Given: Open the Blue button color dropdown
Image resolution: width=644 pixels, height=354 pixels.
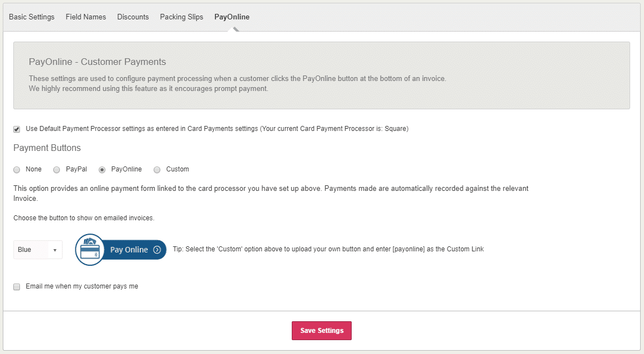Looking at the screenshot, I should [38, 250].
